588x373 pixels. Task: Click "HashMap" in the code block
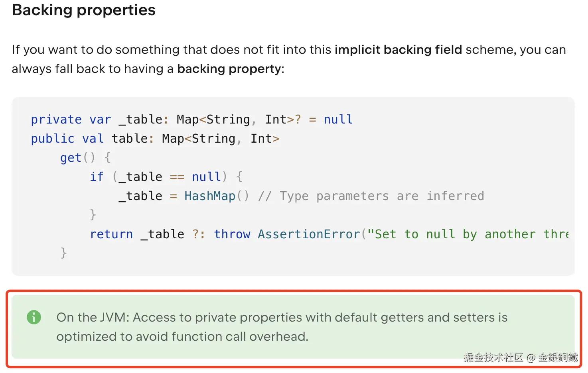(x=210, y=196)
